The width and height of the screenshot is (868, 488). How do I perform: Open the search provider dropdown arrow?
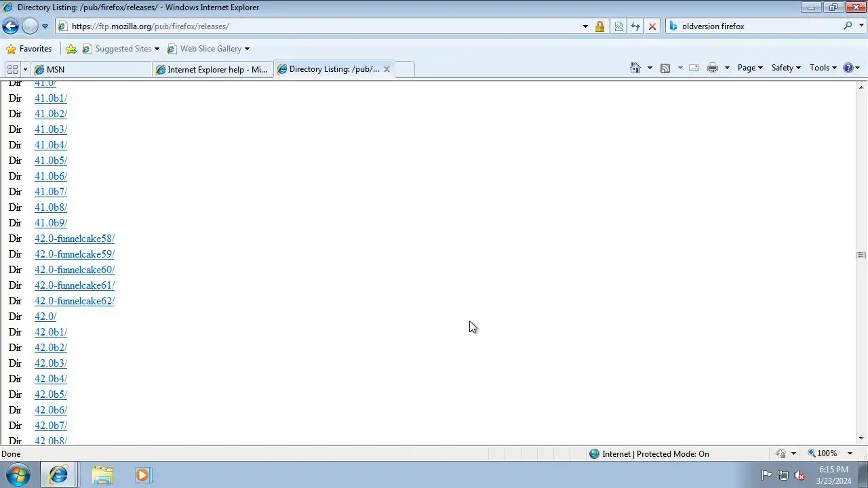click(861, 26)
